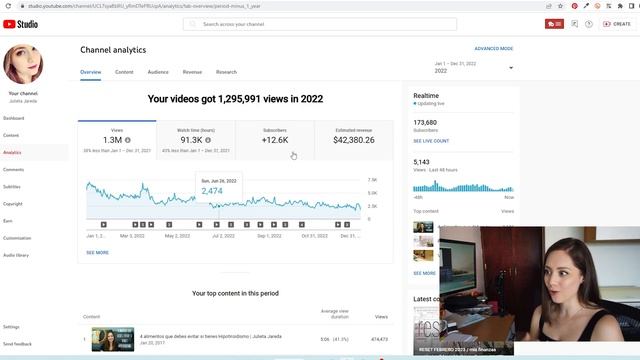
Task: Select the Watch time (hours) metric card
Action: (196, 140)
